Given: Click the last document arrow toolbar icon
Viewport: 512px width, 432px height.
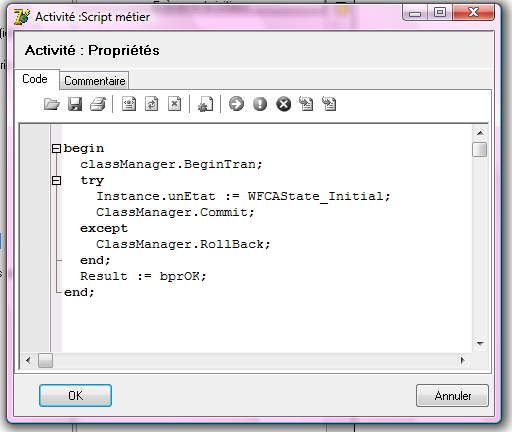Looking at the screenshot, I should pos(329,104).
